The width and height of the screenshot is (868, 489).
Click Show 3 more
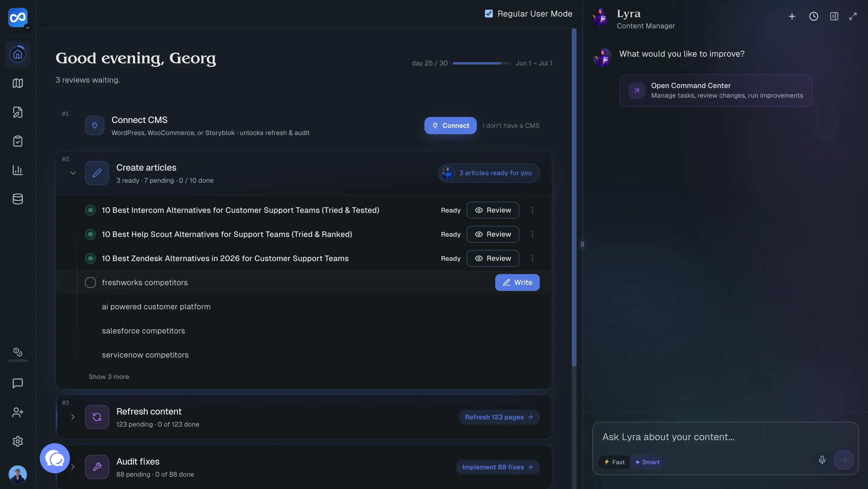coord(109,377)
